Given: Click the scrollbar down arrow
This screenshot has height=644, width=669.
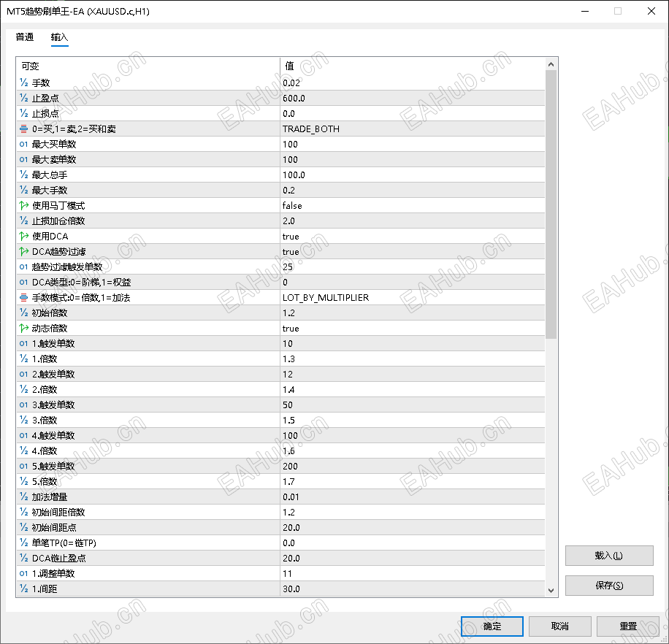Looking at the screenshot, I should [551, 590].
